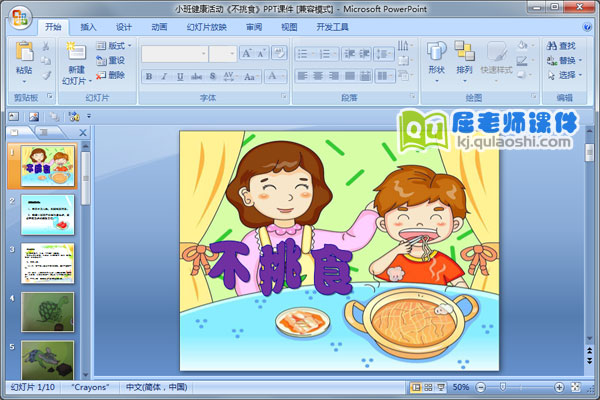Switch to the View (视图) tab

click(289, 27)
